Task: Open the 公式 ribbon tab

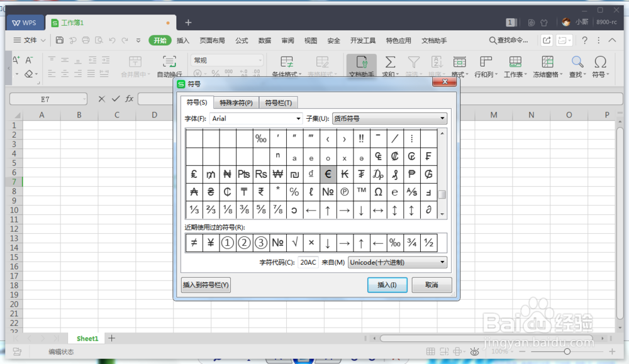Action: point(242,40)
